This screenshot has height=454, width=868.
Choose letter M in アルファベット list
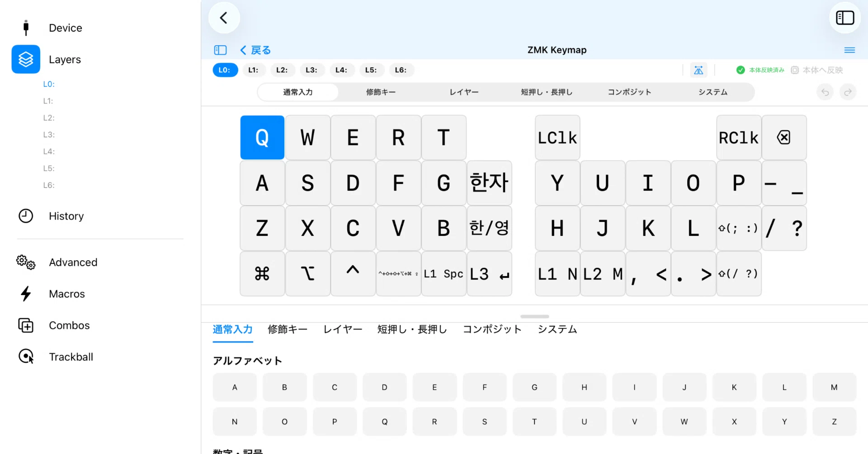pyautogui.click(x=834, y=387)
